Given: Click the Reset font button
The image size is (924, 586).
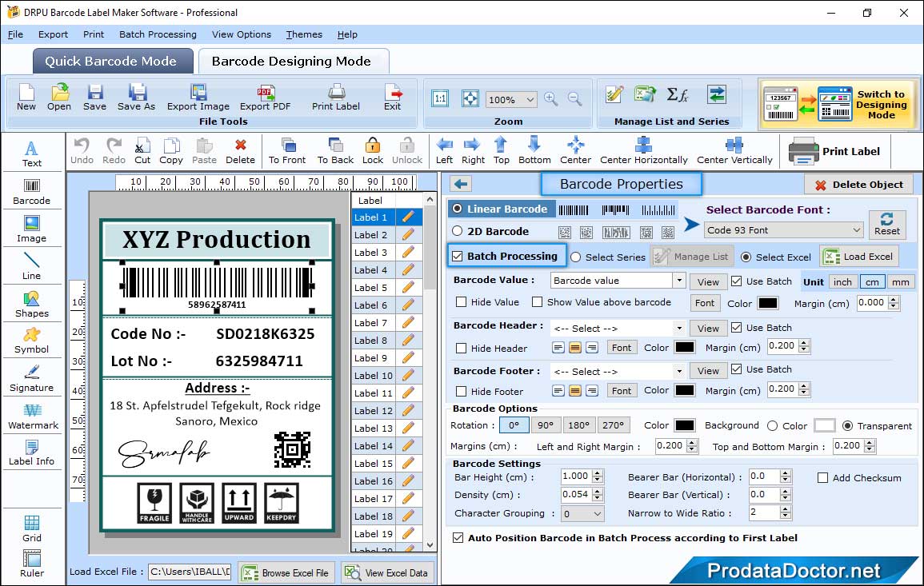Looking at the screenshot, I should 887,225.
